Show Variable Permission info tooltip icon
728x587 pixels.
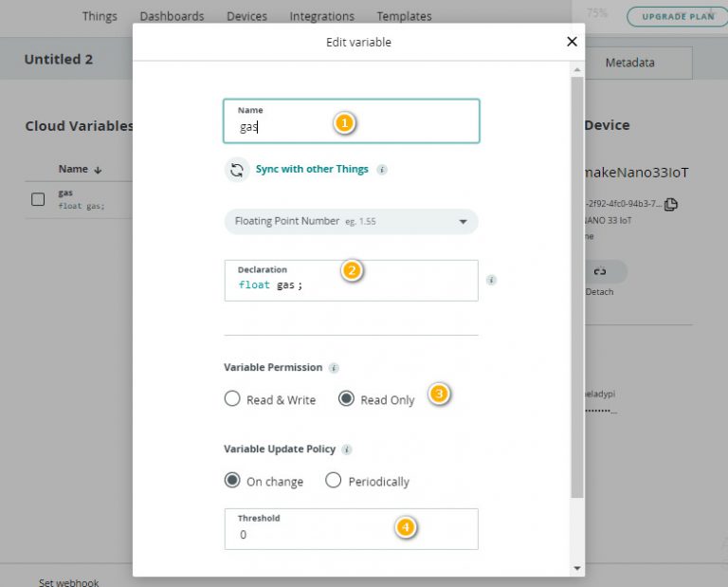click(334, 368)
